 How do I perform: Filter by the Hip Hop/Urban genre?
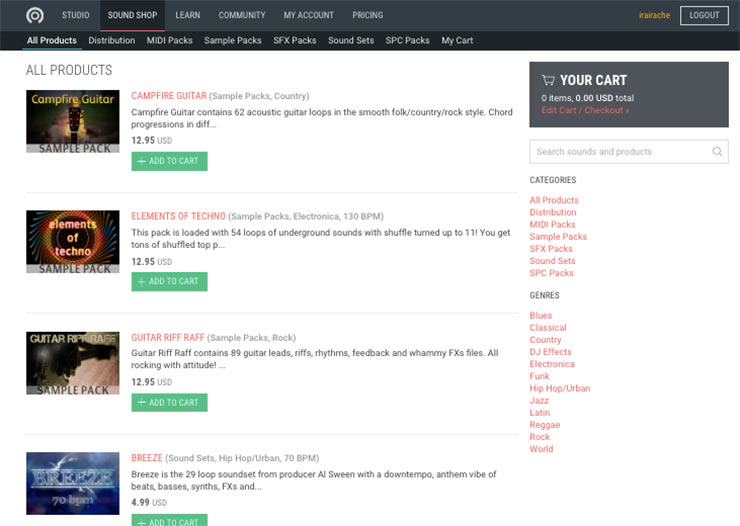[560, 388]
